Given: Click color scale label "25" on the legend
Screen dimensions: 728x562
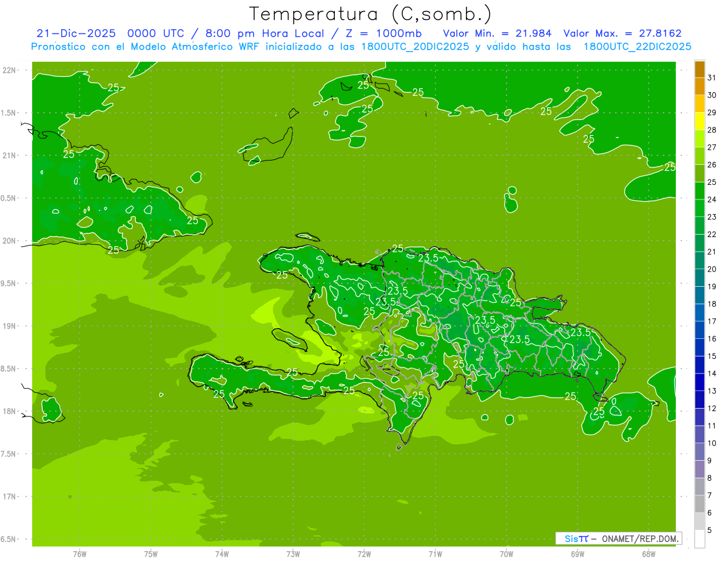Looking at the screenshot, I should 712,182.
